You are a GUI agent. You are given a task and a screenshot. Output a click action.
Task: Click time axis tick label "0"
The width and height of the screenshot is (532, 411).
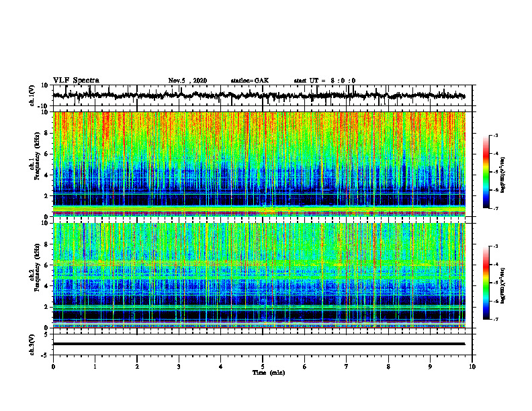(x=53, y=367)
